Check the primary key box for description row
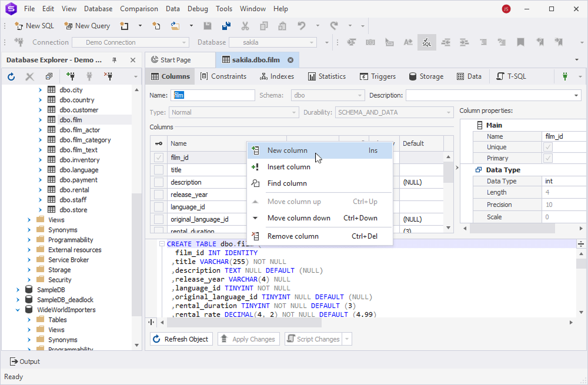 159,182
